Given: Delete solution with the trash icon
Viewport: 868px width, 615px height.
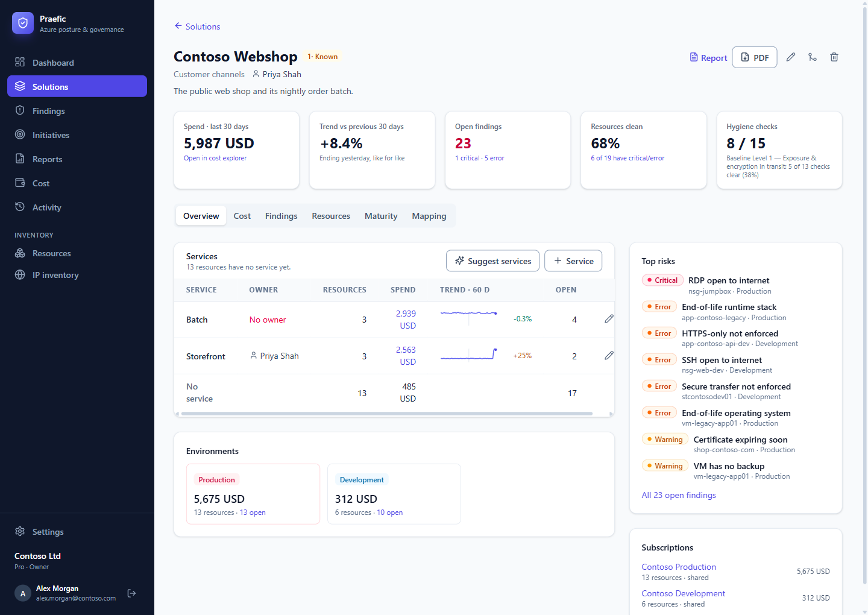Looking at the screenshot, I should pos(834,57).
